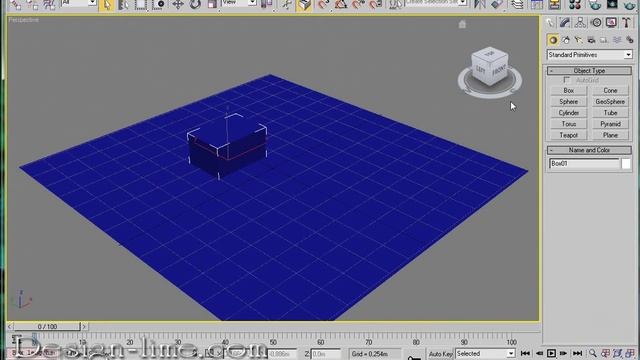Select the Lights create category icon
The height and width of the screenshot is (360, 640).
tap(578, 40)
